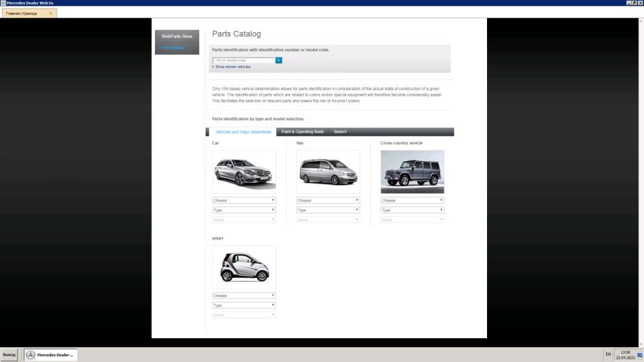Click the EN language indicator

pyautogui.click(x=608, y=354)
